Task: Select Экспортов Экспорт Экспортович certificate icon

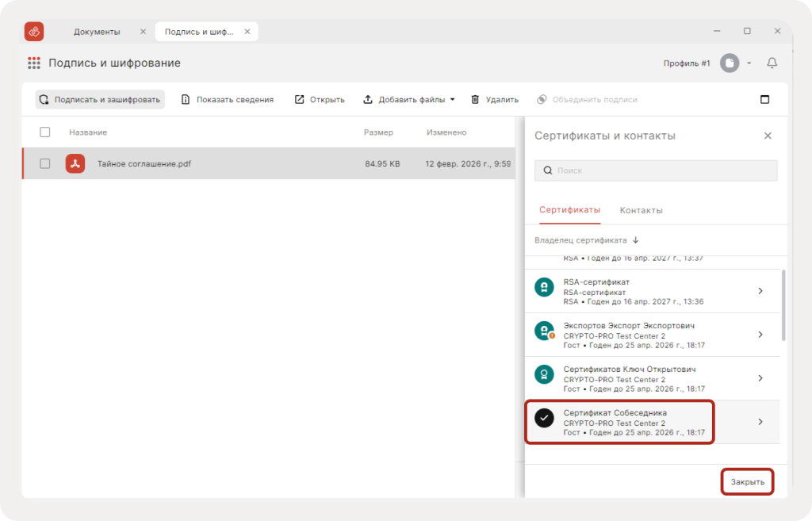Action: click(544, 331)
